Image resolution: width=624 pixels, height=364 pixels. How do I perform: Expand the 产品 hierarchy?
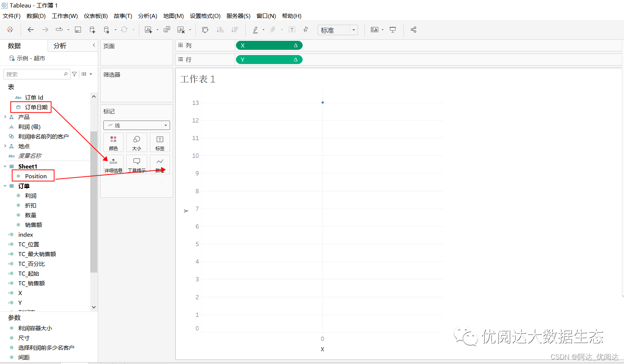(x=5, y=117)
